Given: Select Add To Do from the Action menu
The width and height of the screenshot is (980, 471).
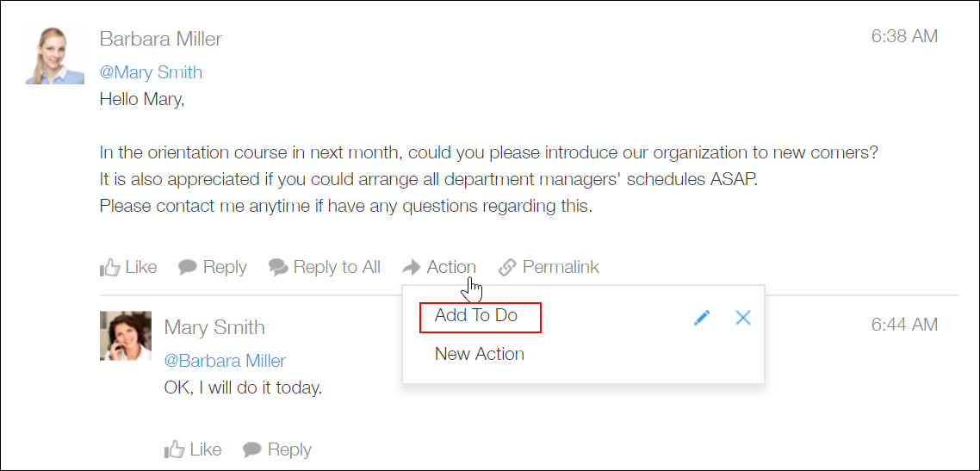Looking at the screenshot, I should point(476,316).
